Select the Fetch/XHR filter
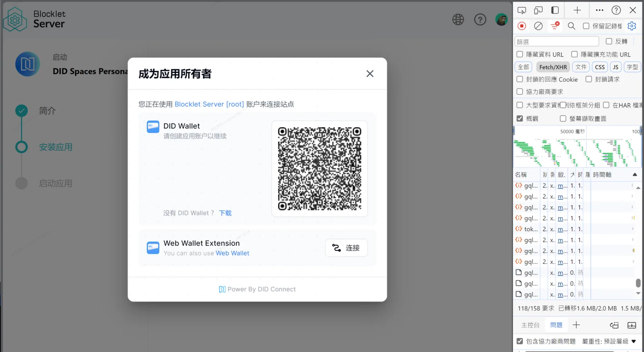This screenshot has width=644, height=352. point(553,67)
